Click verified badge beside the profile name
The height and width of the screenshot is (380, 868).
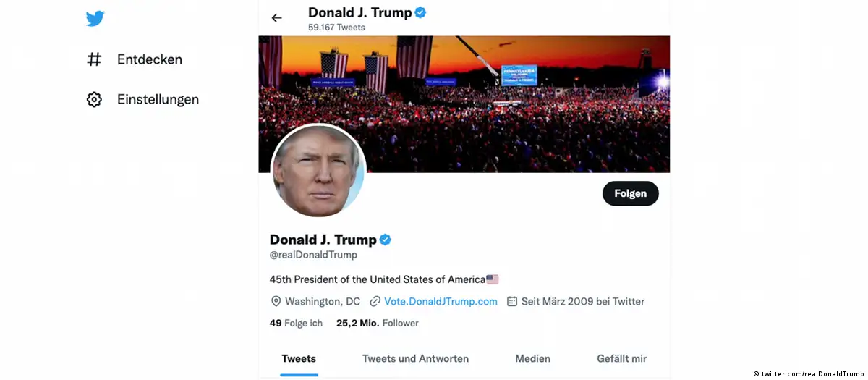pyautogui.click(x=386, y=240)
